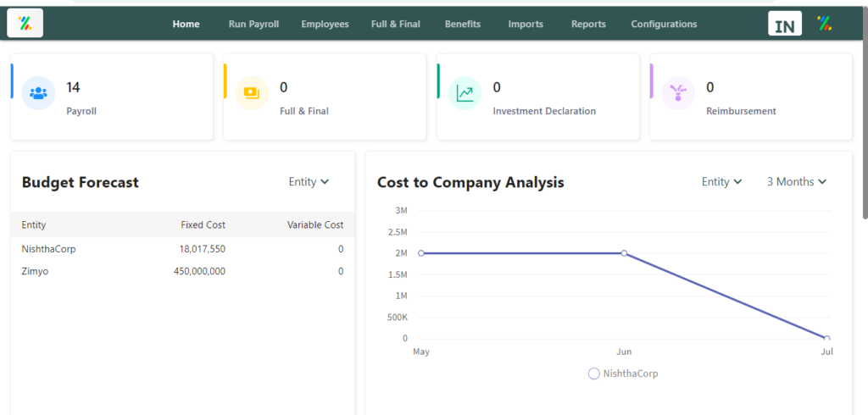Screen dimensions: 868x415
Task: Click the Zimyo profile logo at top right
Action: click(x=824, y=23)
